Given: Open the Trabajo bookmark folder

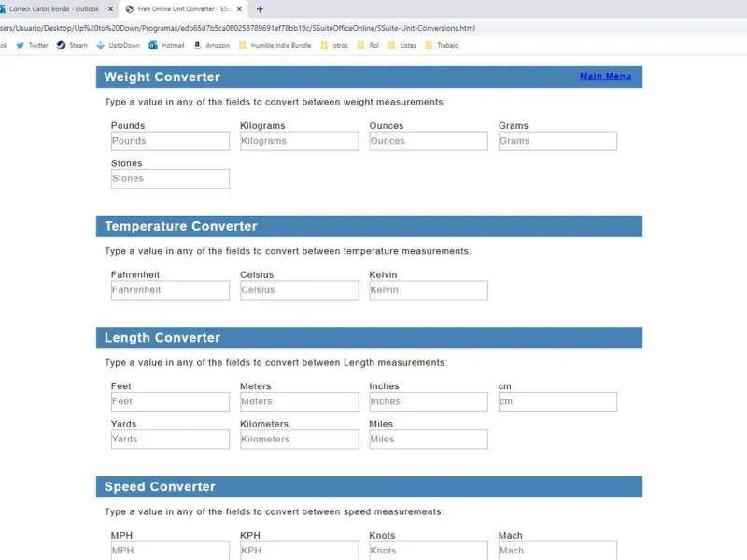Looking at the screenshot, I should coord(442,45).
